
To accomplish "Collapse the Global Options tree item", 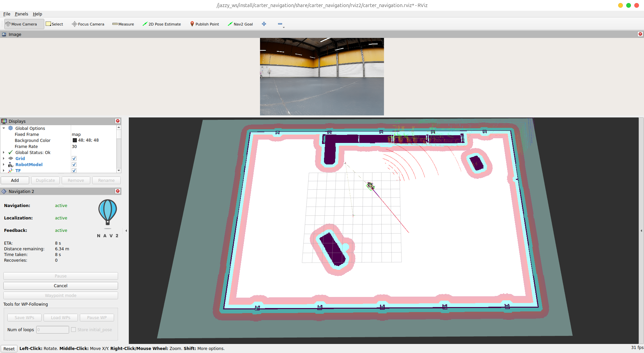I will click(4, 128).
